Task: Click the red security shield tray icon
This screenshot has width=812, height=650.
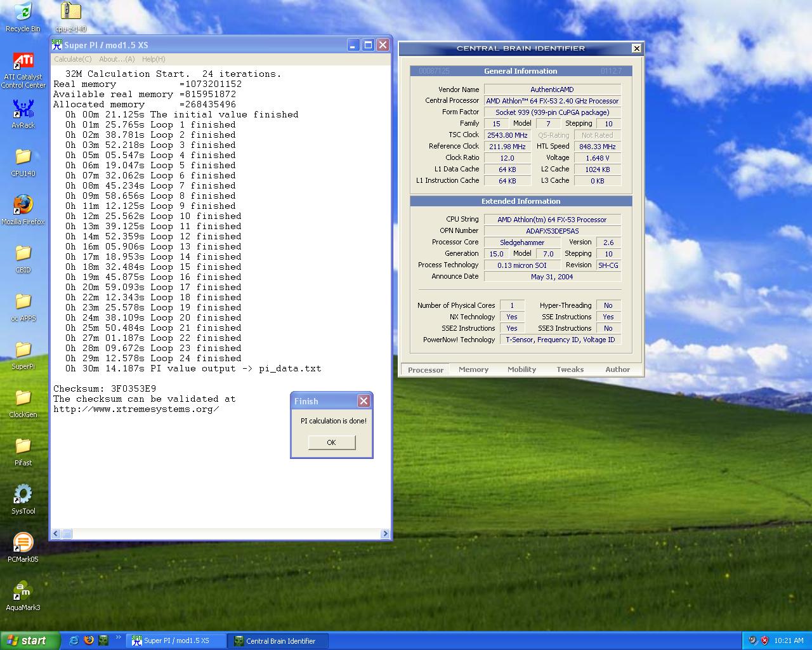Action: (x=765, y=640)
